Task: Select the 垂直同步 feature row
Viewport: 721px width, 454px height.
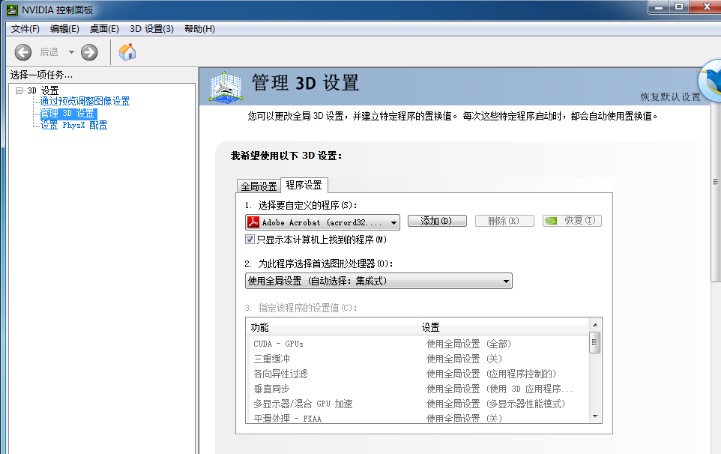Action: 418,389
